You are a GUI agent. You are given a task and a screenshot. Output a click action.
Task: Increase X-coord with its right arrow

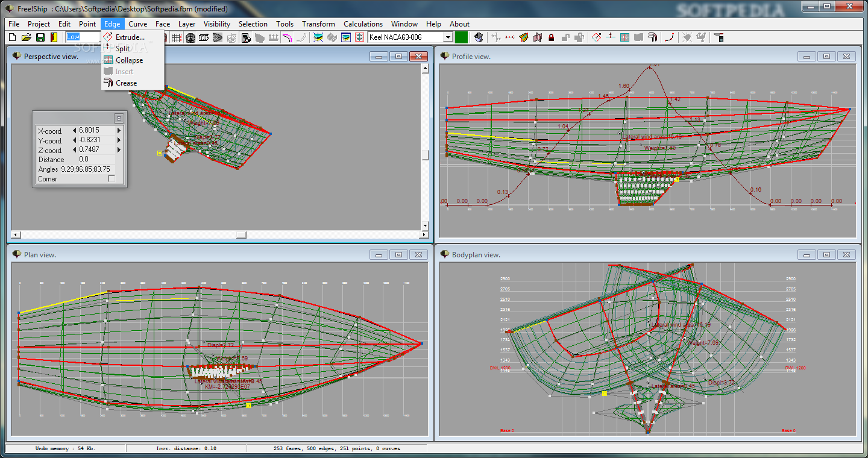coord(119,130)
